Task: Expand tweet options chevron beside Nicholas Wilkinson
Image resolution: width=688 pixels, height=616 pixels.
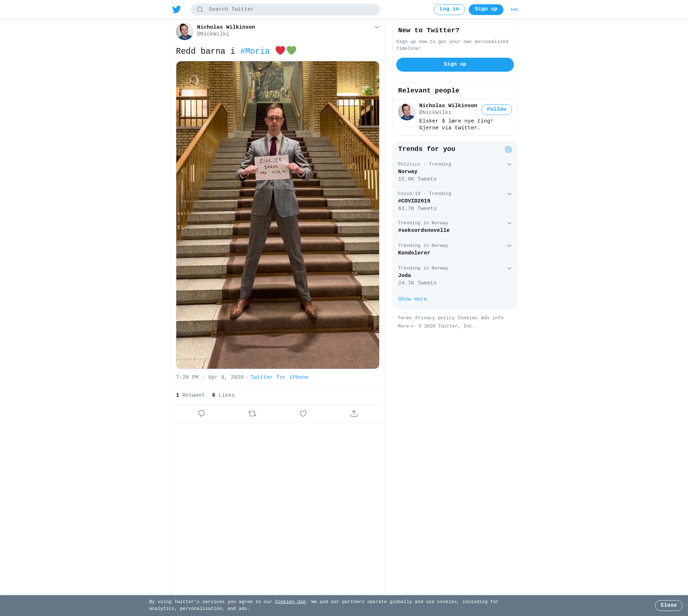Action: pyautogui.click(x=377, y=27)
